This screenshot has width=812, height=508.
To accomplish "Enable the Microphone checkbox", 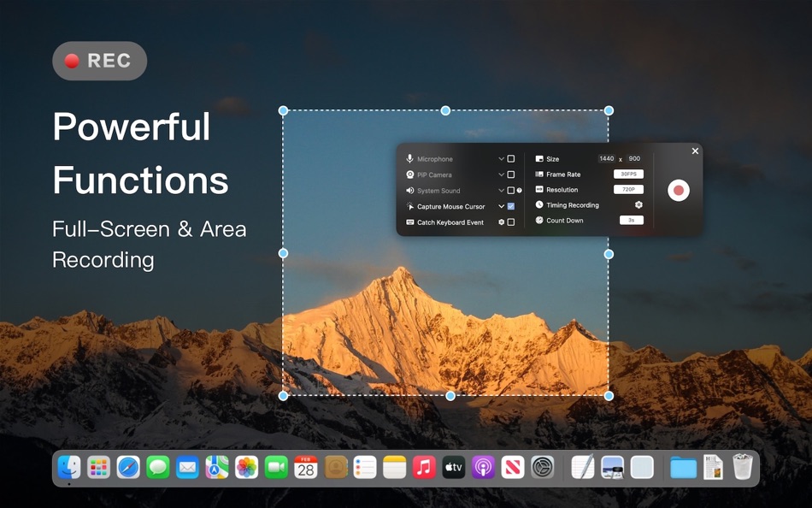I will pyautogui.click(x=510, y=158).
